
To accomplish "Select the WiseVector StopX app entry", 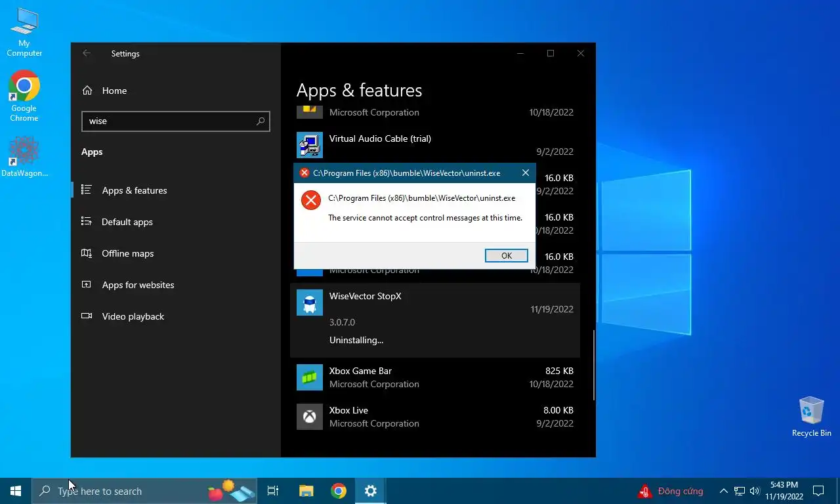I will pyautogui.click(x=435, y=320).
